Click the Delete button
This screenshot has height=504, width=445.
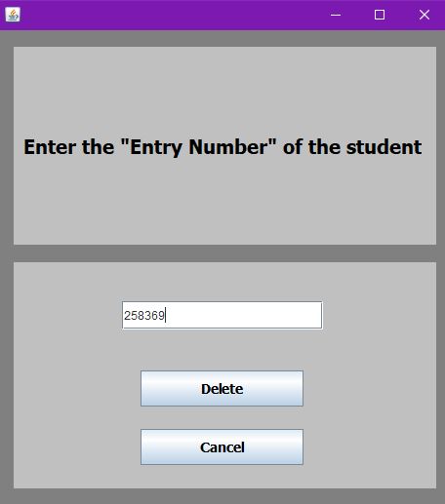(222, 389)
